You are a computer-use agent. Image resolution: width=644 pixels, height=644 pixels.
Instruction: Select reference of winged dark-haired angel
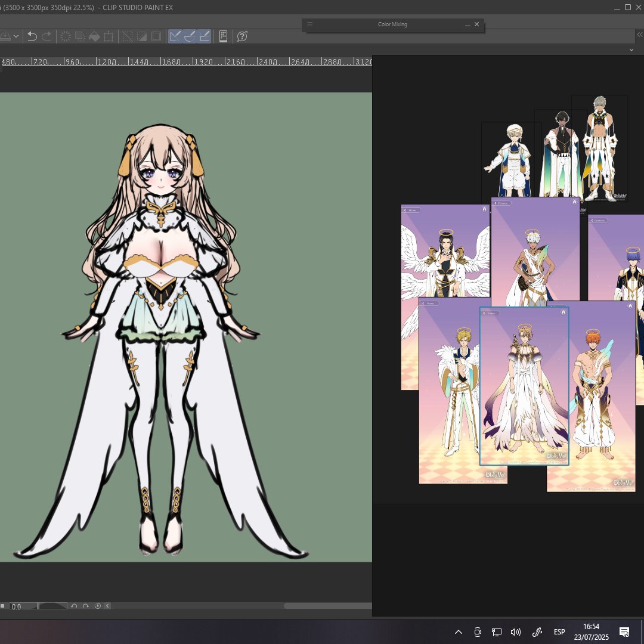click(445, 250)
